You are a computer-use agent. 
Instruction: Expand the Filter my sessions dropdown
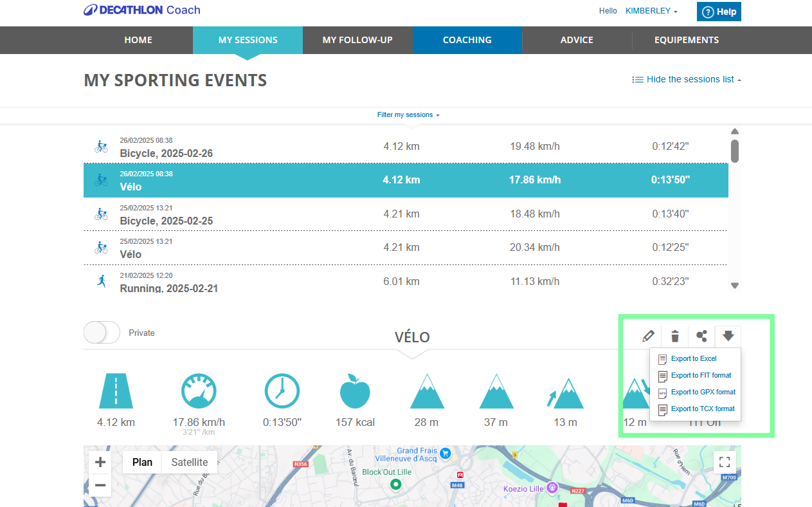(408, 115)
